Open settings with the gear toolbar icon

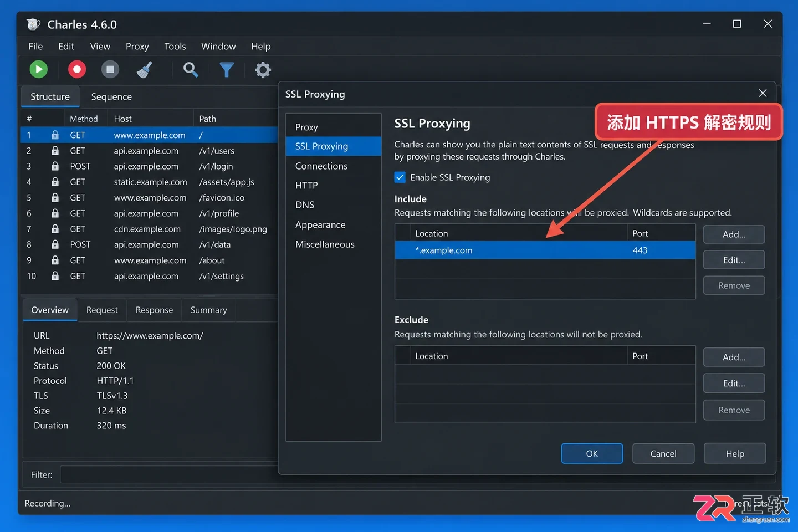pyautogui.click(x=263, y=69)
